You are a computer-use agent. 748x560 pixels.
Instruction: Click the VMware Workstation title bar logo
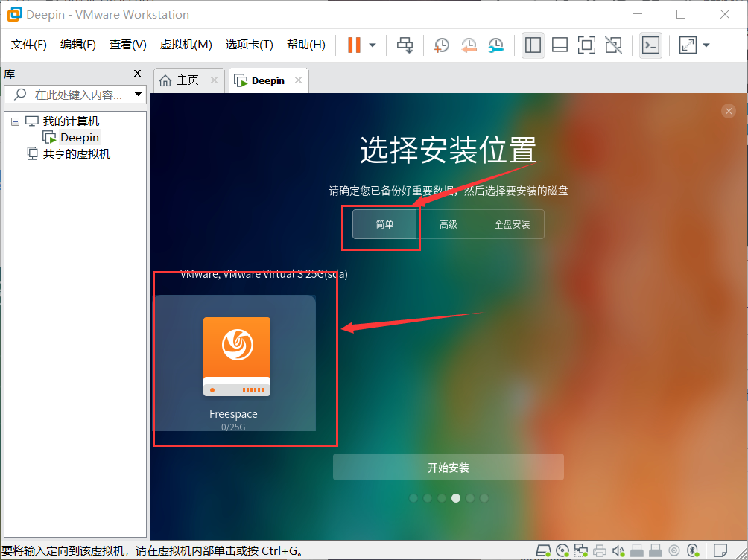(x=14, y=14)
